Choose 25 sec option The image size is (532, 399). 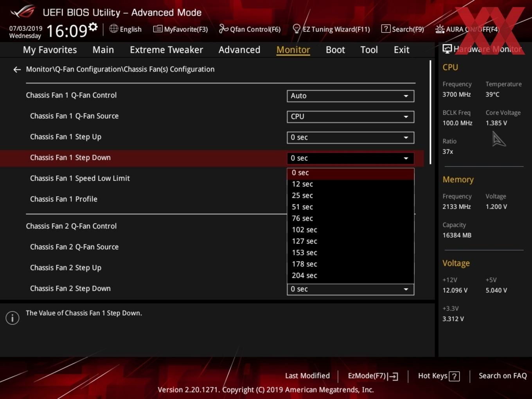point(350,196)
